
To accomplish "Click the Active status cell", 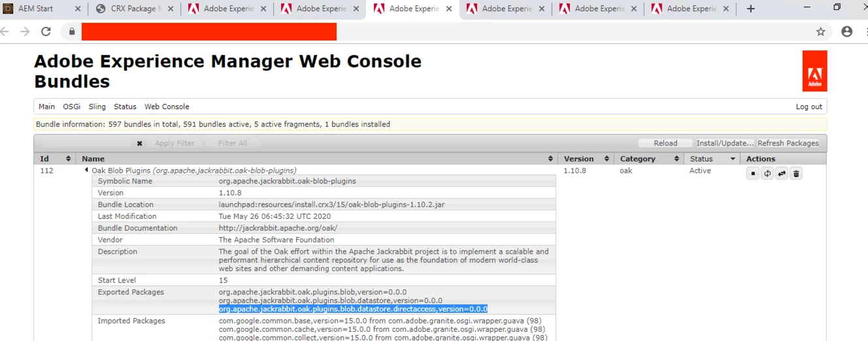I will [x=700, y=170].
